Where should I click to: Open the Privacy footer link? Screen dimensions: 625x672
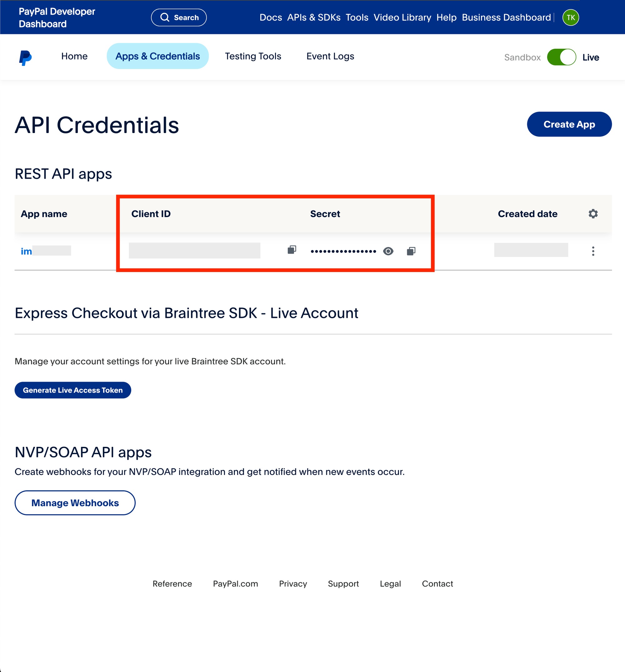(x=293, y=584)
